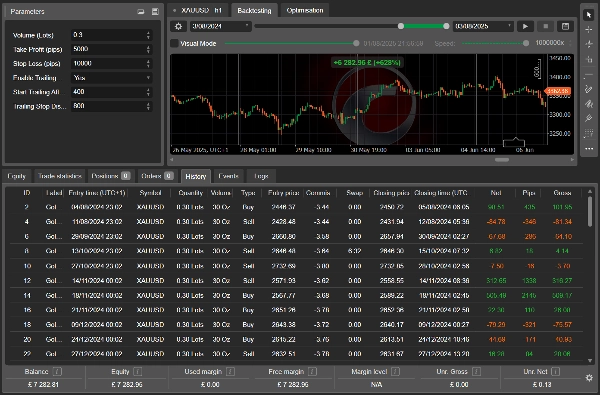This screenshot has height=395, width=600.
Task: Show Unr. Gross info icon
Action: coord(476,371)
